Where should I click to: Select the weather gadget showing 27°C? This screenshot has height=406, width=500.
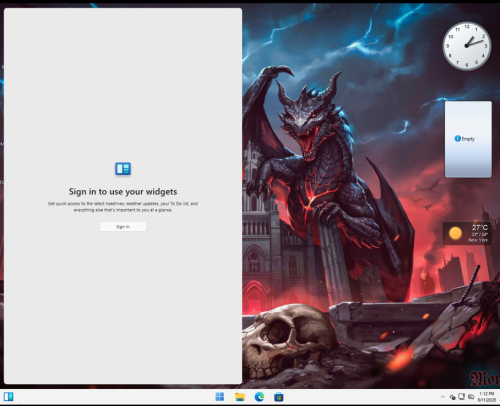pyautogui.click(x=467, y=233)
